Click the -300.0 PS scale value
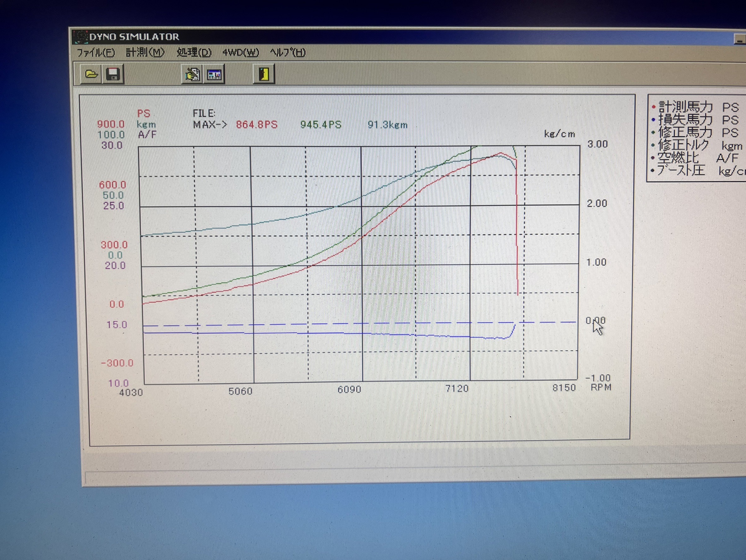The image size is (746, 560). click(117, 363)
